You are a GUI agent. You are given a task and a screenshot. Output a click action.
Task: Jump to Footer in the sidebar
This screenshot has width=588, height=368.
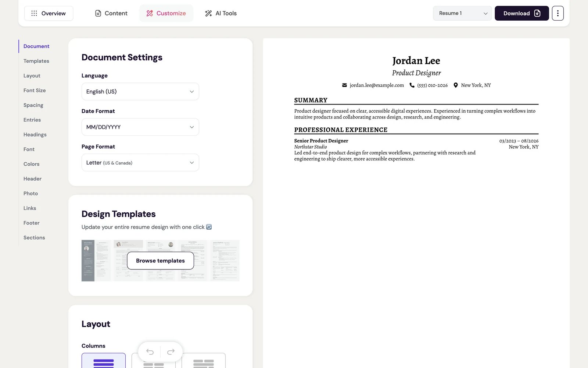pos(32,223)
